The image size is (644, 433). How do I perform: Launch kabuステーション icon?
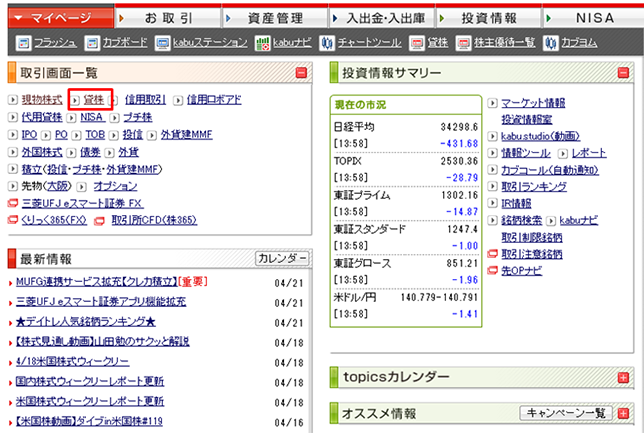[x=162, y=43]
